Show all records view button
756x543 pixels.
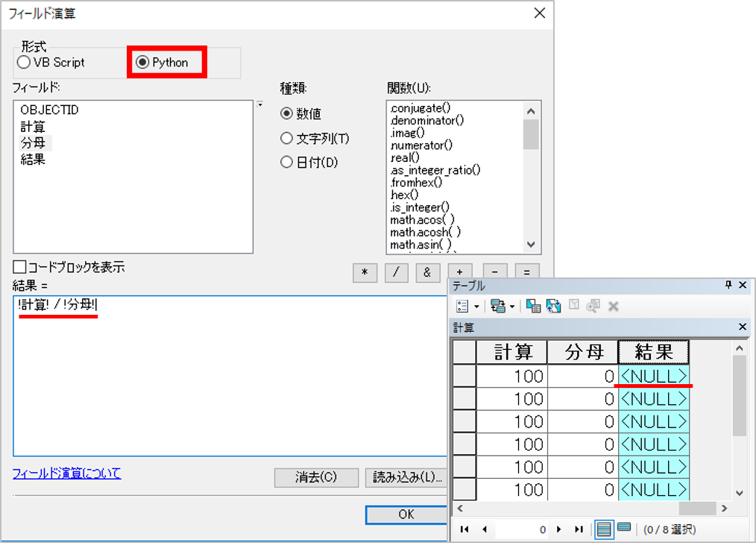[604, 530]
